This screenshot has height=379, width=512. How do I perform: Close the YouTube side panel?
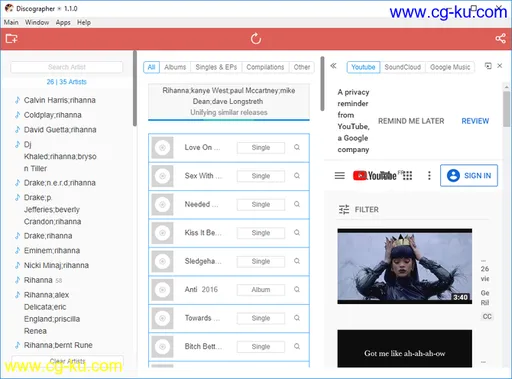tap(500, 66)
